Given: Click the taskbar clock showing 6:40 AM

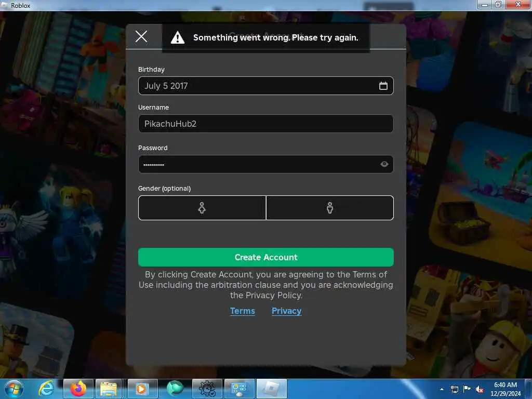Looking at the screenshot, I should point(506,389).
